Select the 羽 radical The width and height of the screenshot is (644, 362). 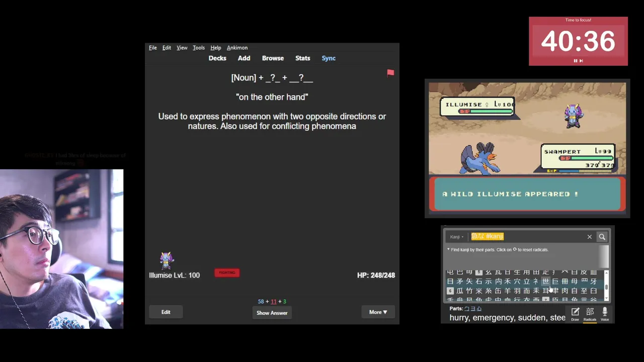(x=517, y=291)
